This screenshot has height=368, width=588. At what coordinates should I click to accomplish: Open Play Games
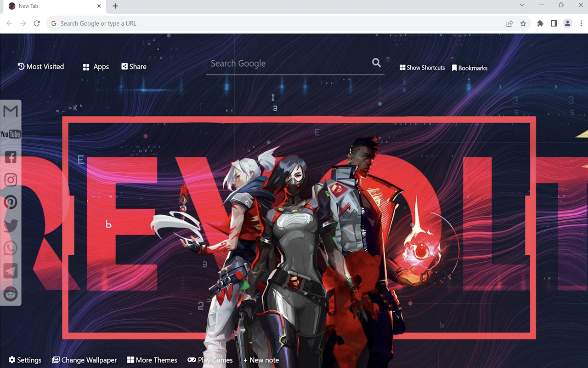(210, 360)
